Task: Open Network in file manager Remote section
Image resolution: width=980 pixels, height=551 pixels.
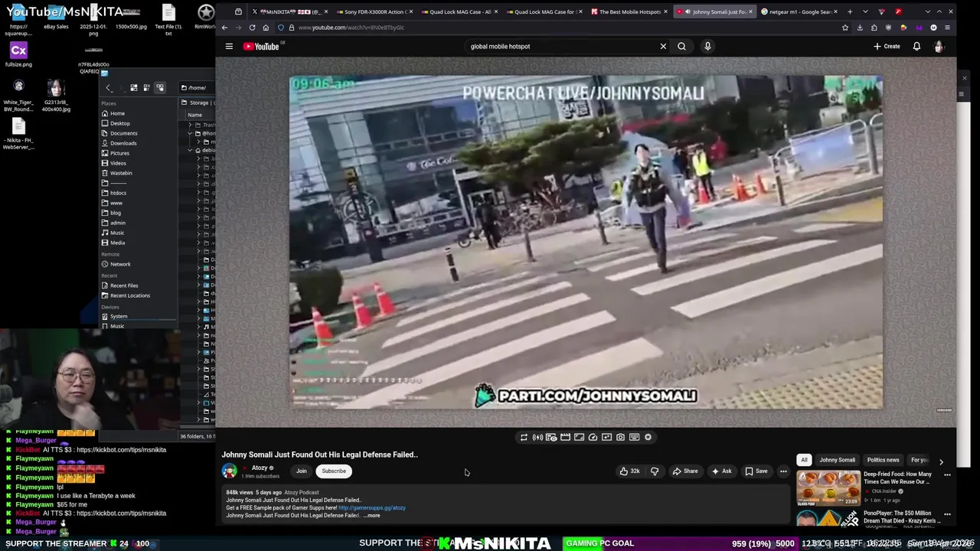Action: (x=120, y=264)
